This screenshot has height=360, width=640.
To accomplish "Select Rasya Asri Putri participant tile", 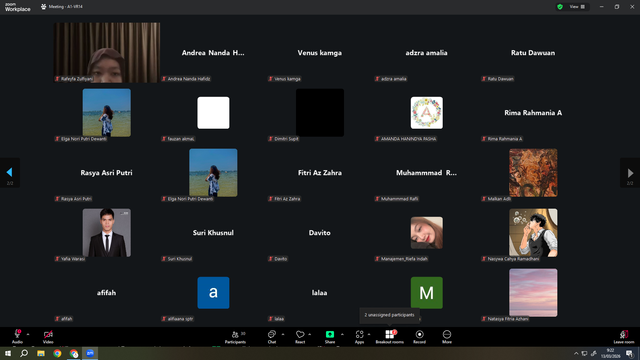I will click(x=107, y=173).
